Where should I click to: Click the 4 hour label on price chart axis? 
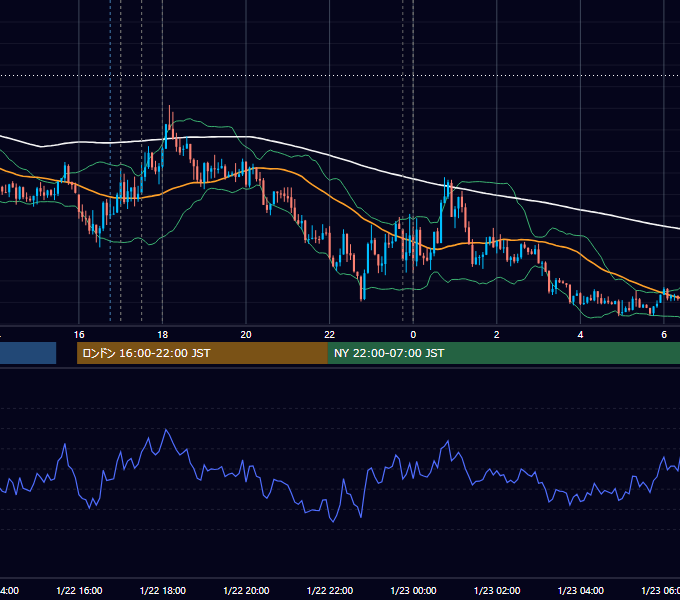[580, 335]
